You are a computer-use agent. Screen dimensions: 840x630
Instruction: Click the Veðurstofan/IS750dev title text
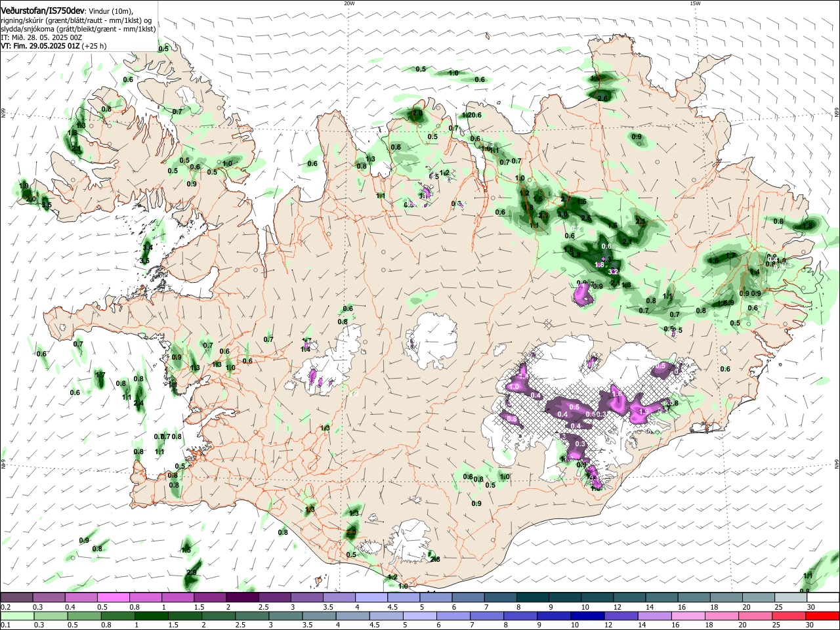pos(43,12)
